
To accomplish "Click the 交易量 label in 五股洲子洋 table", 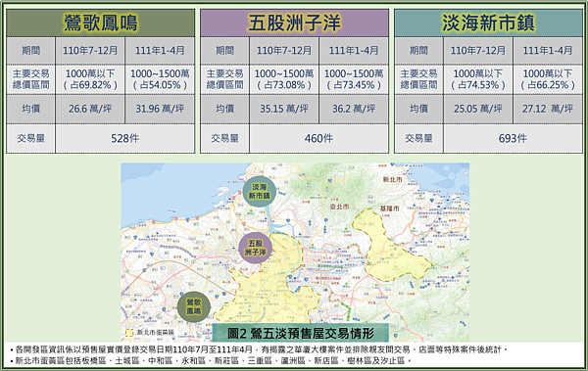I will point(224,139).
